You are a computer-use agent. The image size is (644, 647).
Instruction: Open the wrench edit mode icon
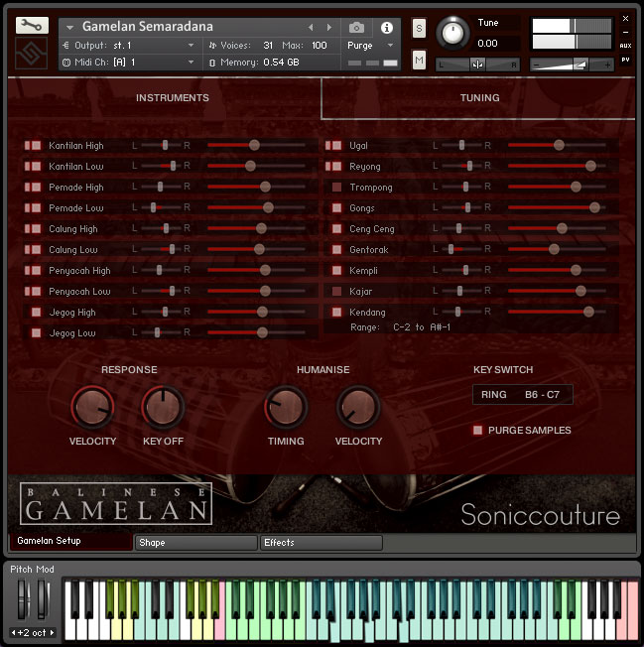pos(32,26)
